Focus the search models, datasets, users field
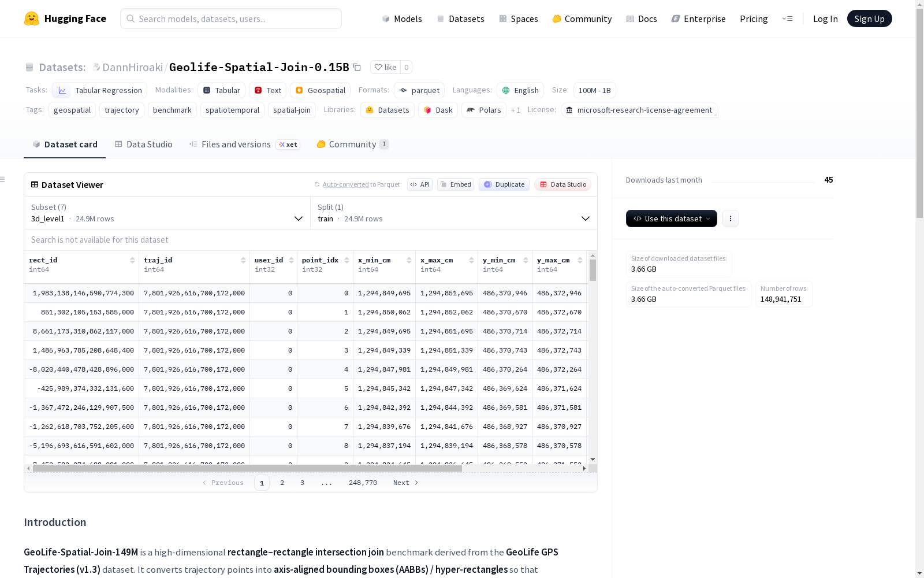This screenshot has width=924, height=578. click(231, 18)
